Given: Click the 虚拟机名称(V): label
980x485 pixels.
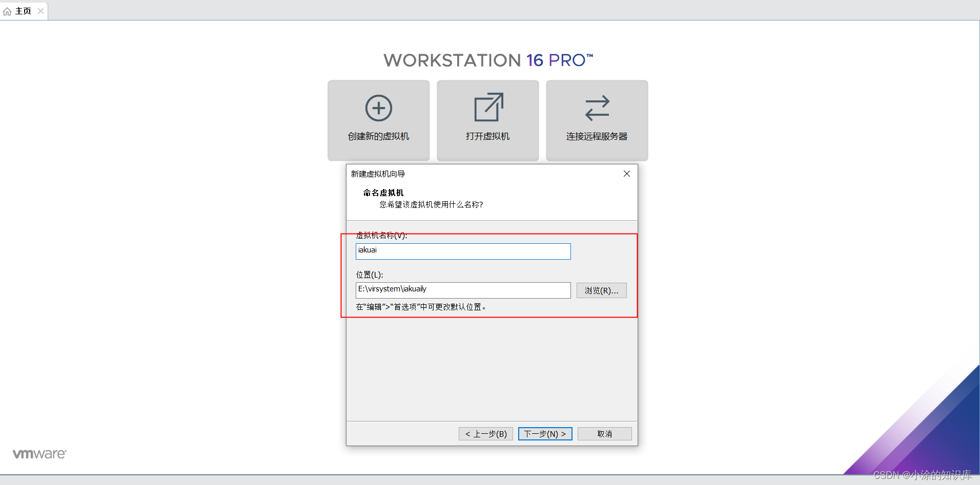Looking at the screenshot, I should tap(381, 235).
